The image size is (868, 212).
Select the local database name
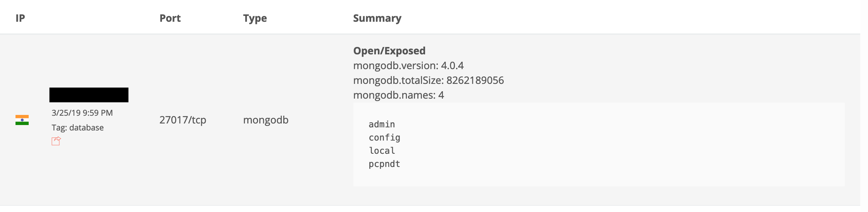(382, 151)
